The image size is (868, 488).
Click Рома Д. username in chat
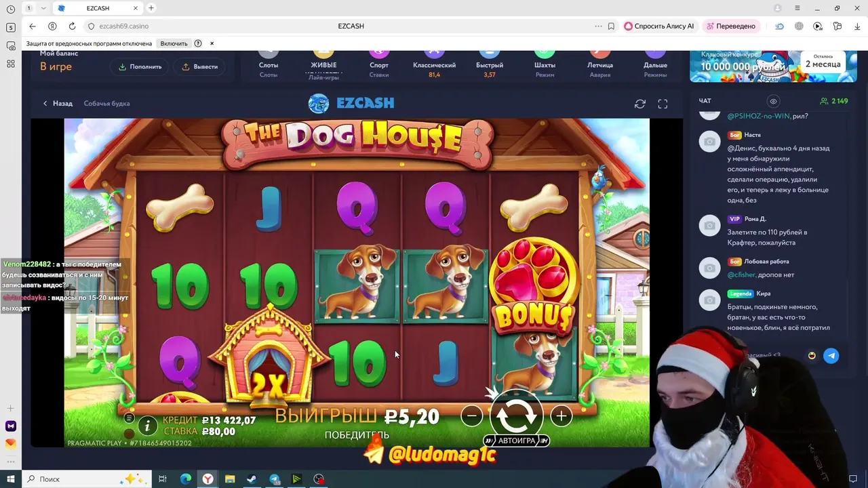(755, 219)
